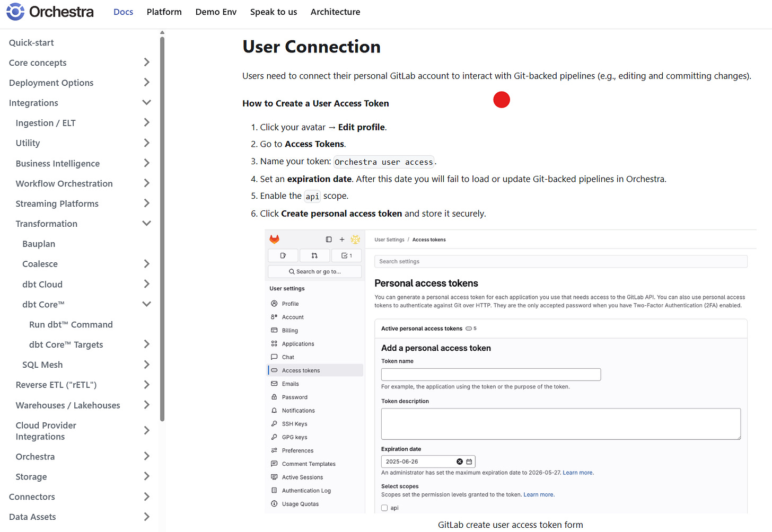Expand the Utility section chevron
The image size is (772, 532).
point(147,143)
